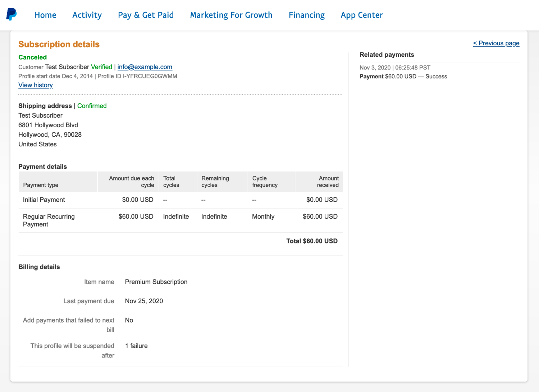Select the Canceled status label
Screen dimensions: 539x392
point(32,57)
